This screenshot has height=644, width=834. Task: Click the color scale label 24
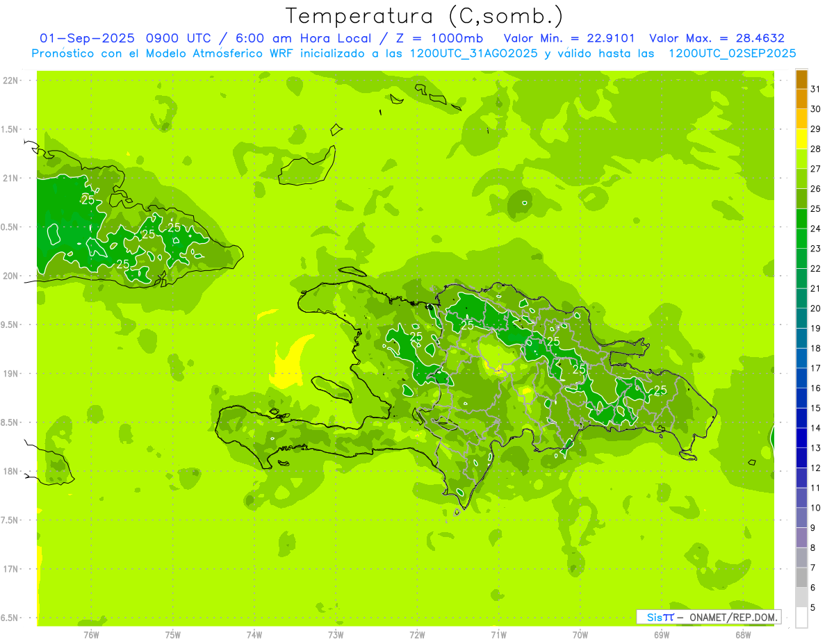coord(816,229)
